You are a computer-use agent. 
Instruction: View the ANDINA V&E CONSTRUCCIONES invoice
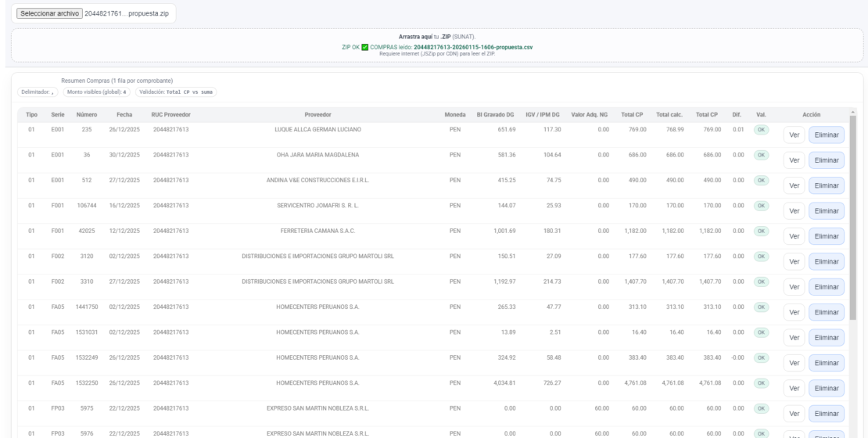794,186
